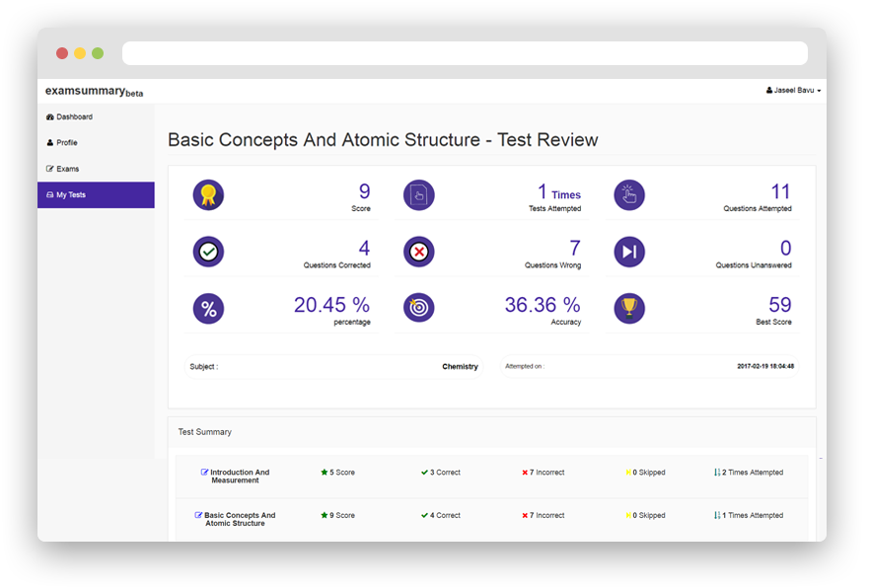Open the Jaseel Bavu account dropdown
Image resolution: width=870 pixels, height=588 pixels.
point(793,90)
